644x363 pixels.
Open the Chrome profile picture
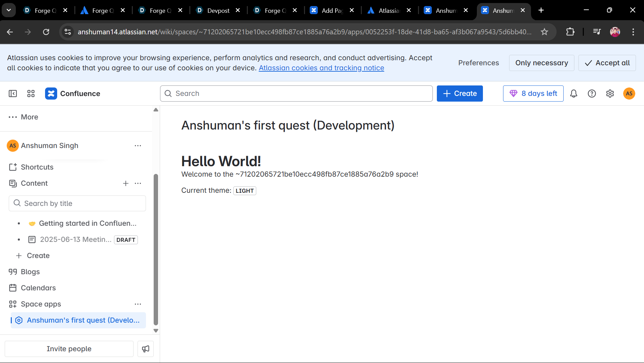coord(615,32)
